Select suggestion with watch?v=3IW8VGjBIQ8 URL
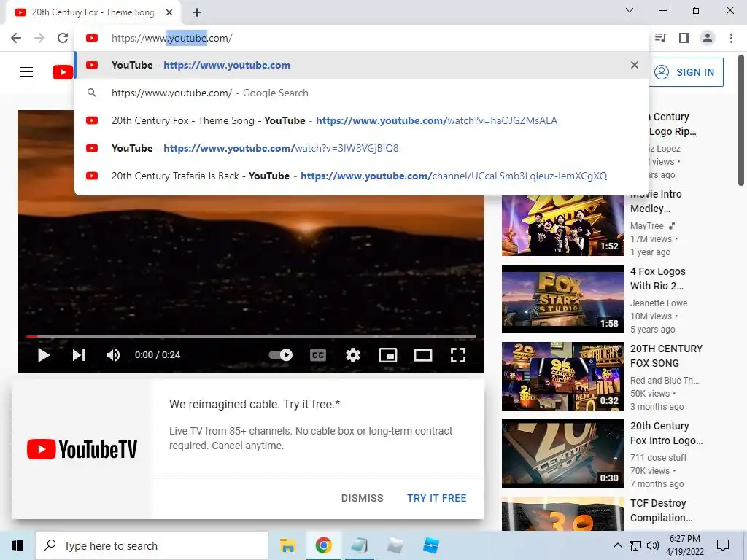747x560 pixels. click(362, 148)
